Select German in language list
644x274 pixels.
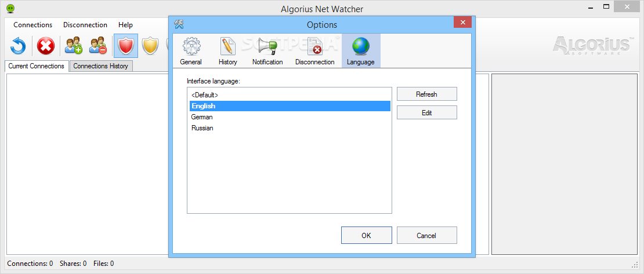pos(290,117)
